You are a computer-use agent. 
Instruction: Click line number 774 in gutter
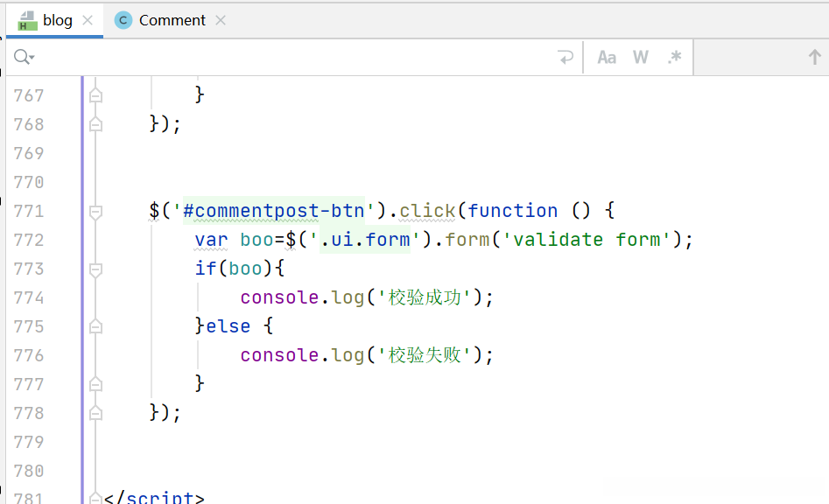point(29,298)
